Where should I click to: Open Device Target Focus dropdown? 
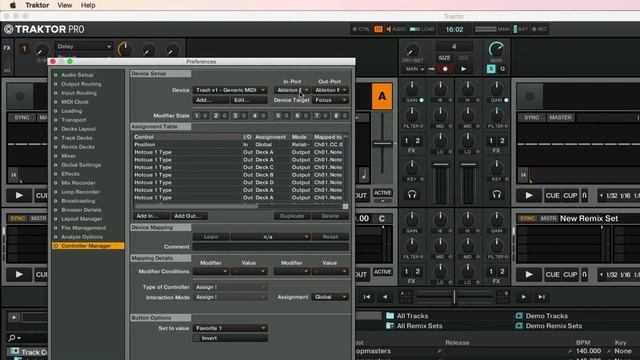(x=330, y=100)
